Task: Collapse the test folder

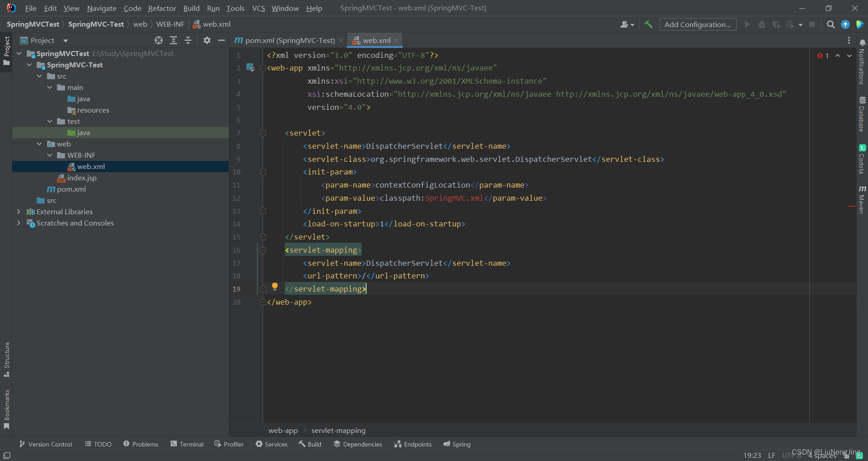Action: [x=50, y=121]
